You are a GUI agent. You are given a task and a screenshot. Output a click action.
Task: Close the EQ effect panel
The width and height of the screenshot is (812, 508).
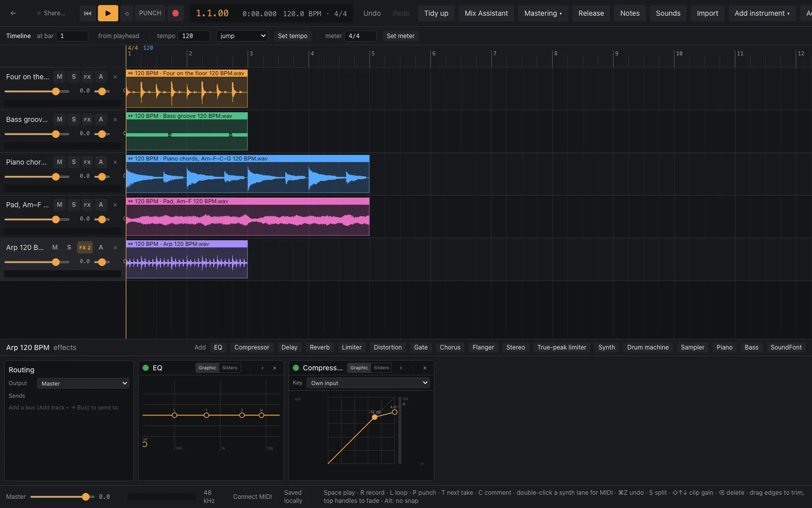click(x=275, y=368)
